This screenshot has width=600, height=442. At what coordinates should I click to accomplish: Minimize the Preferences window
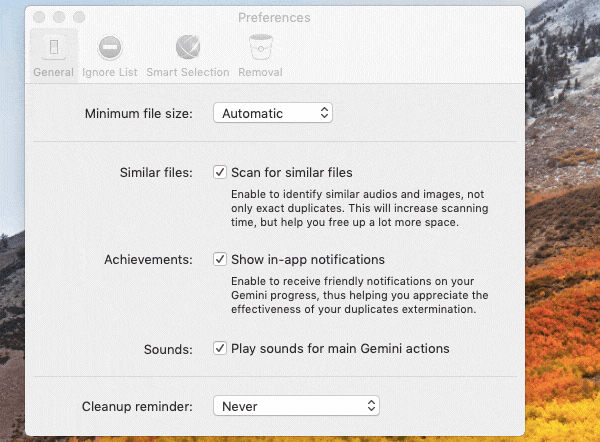tap(59, 17)
